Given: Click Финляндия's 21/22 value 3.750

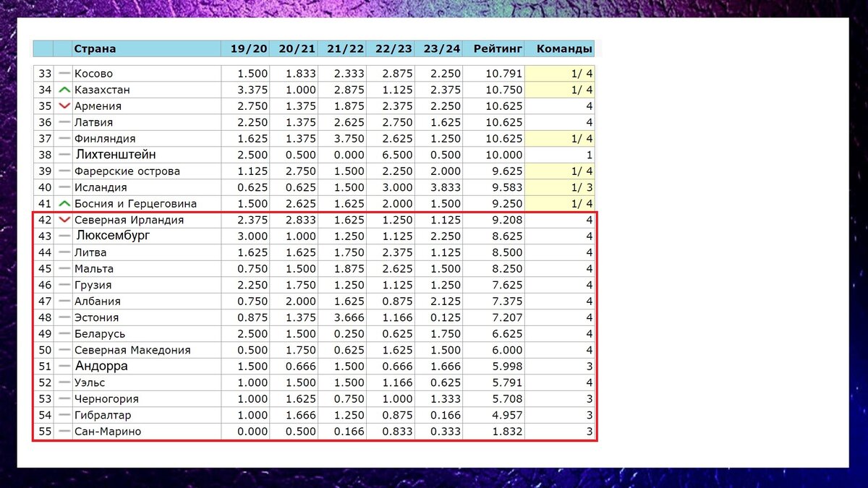Looking at the screenshot, I should pyautogui.click(x=349, y=139).
